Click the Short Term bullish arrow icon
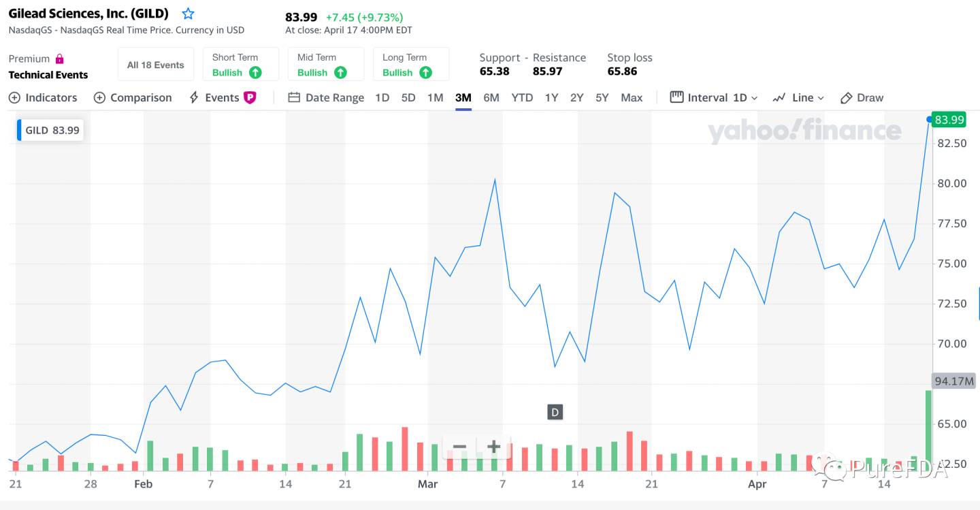The image size is (980, 510). 255,72
